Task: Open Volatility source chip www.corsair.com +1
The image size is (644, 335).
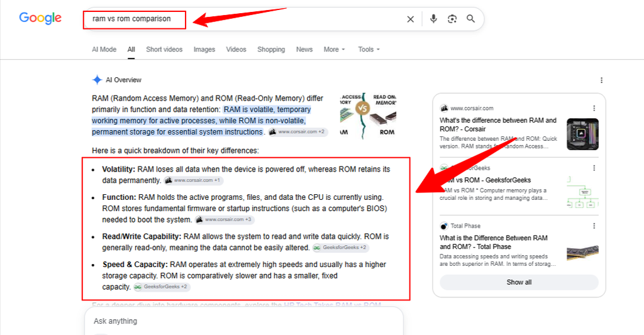Action: click(194, 180)
